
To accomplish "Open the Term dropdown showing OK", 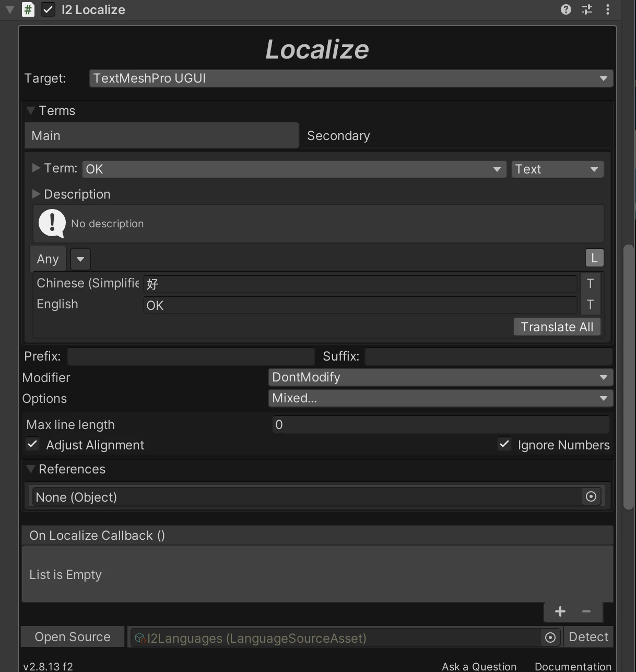I will tap(294, 169).
